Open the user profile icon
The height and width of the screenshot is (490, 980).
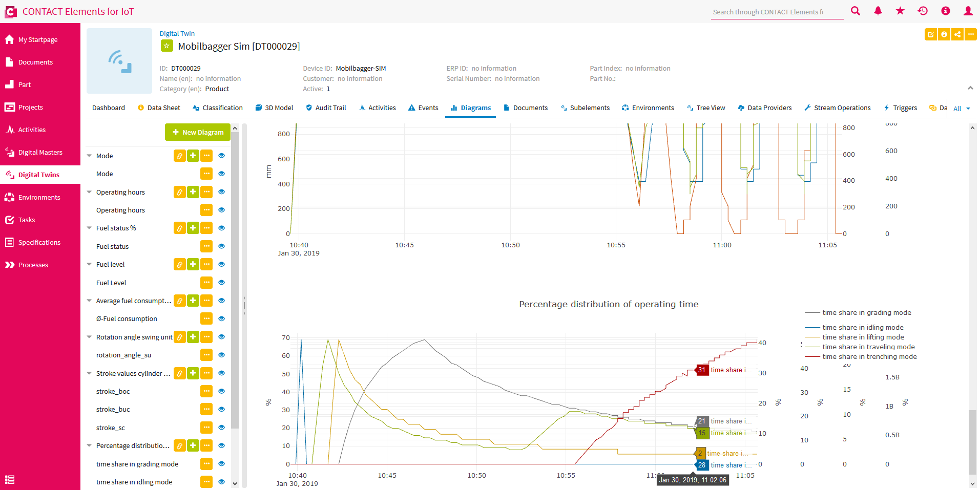pos(968,11)
